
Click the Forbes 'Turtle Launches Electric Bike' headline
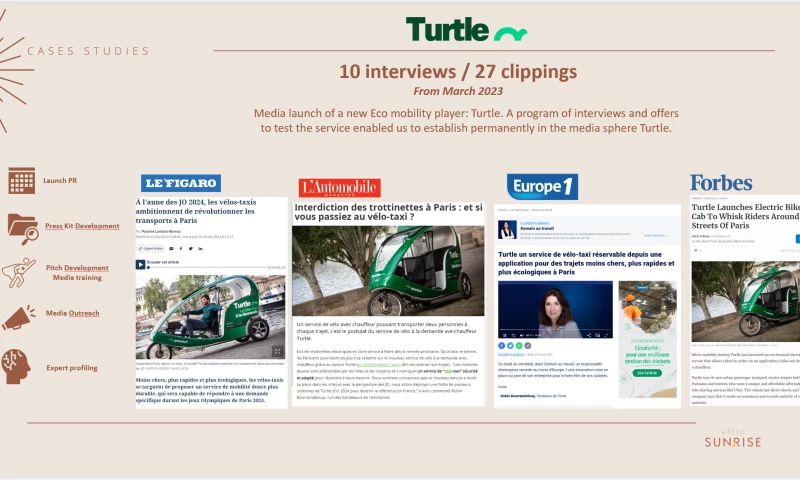coord(745,216)
